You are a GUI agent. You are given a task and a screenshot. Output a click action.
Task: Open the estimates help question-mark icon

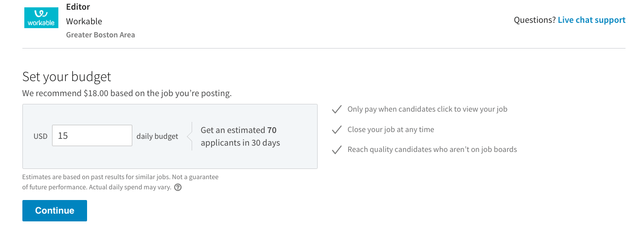tap(178, 187)
